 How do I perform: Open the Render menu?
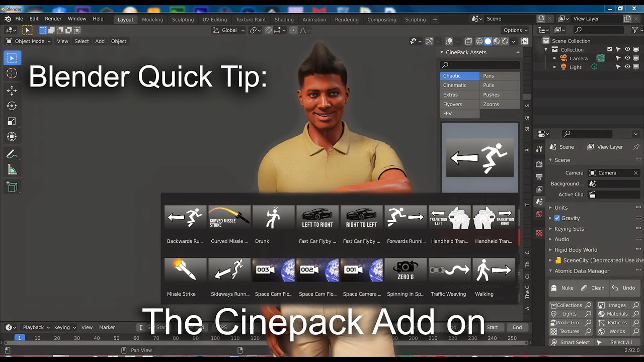coord(53,19)
